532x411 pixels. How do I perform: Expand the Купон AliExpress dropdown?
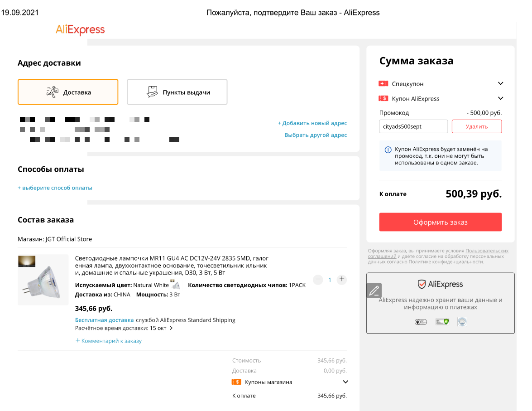[500, 98]
